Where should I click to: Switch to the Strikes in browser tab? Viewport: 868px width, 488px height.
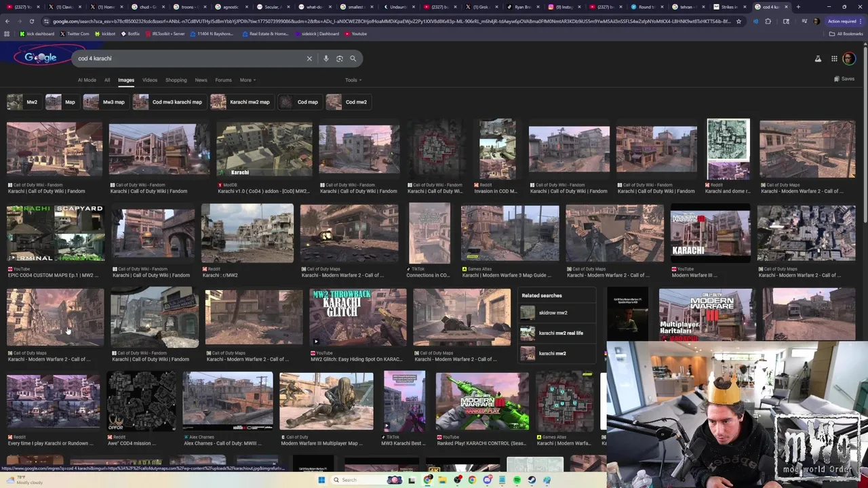coord(730,7)
